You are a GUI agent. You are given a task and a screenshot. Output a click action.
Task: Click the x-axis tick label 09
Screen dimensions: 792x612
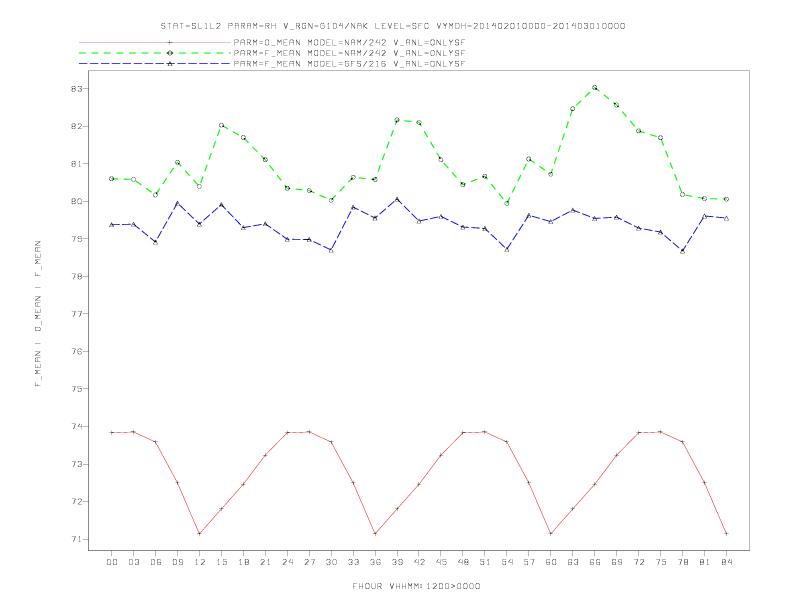pos(177,562)
